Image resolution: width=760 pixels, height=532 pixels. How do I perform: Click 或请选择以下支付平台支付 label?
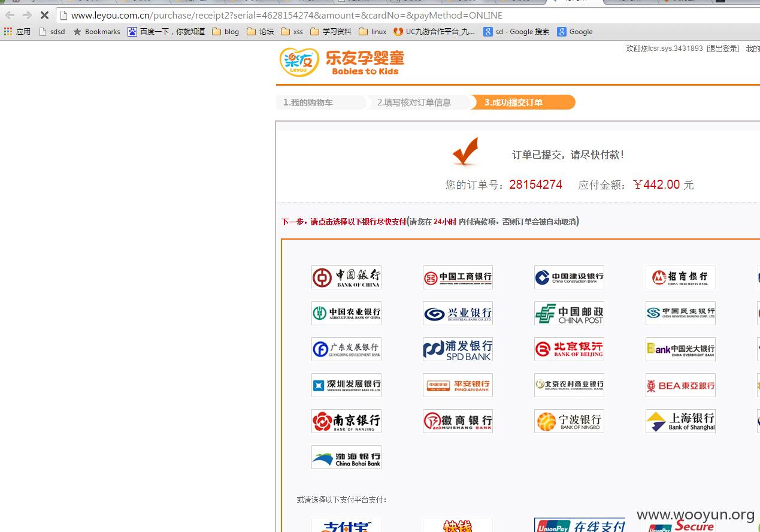pos(342,500)
